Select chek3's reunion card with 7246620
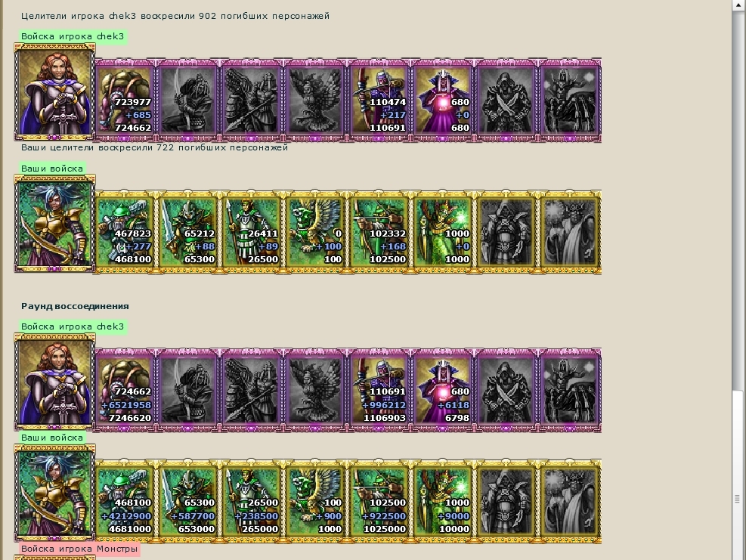Screen dimensions: 746x560 [125, 390]
